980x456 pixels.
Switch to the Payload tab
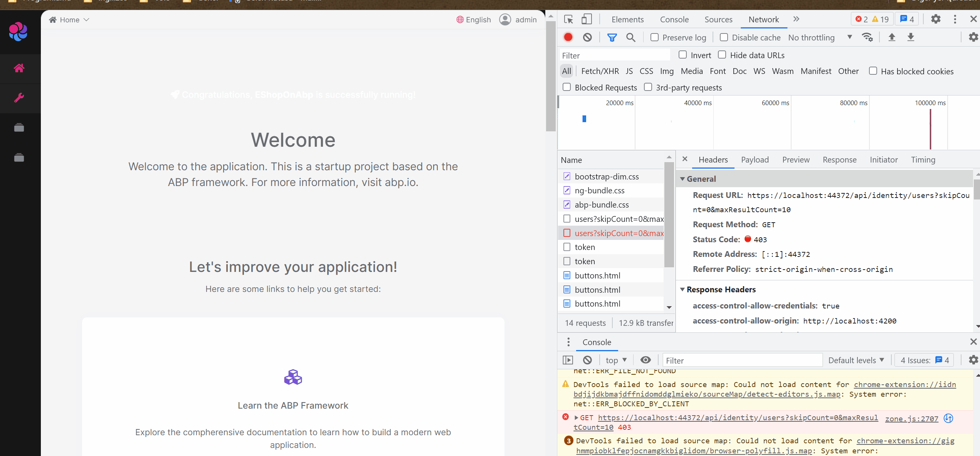coord(755,160)
